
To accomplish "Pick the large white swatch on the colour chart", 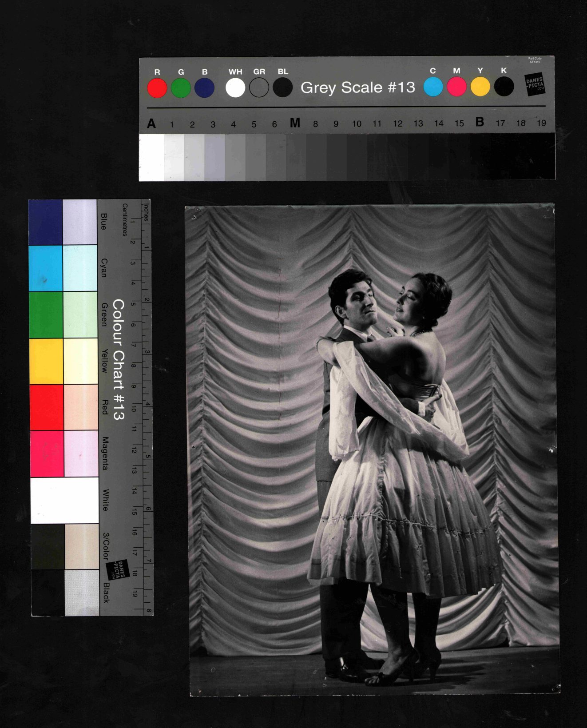I will [x=64, y=500].
